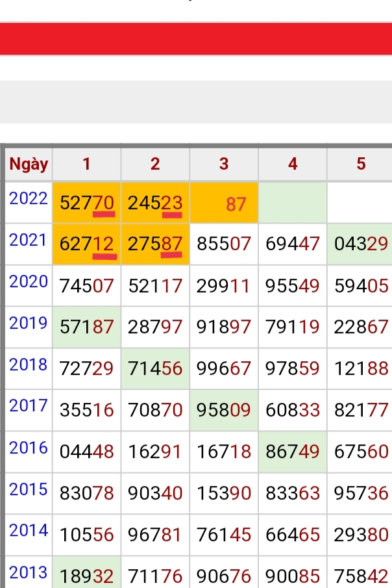Click the Ngày column header

click(x=29, y=164)
